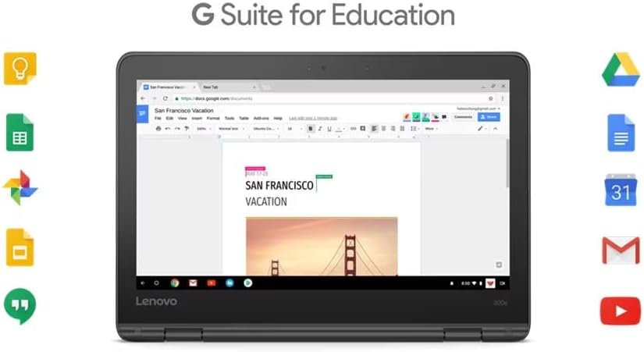Toggle bold formatting in the Docs toolbar
Image resolution: width=644 pixels, height=352 pixels.
point(311,129)
